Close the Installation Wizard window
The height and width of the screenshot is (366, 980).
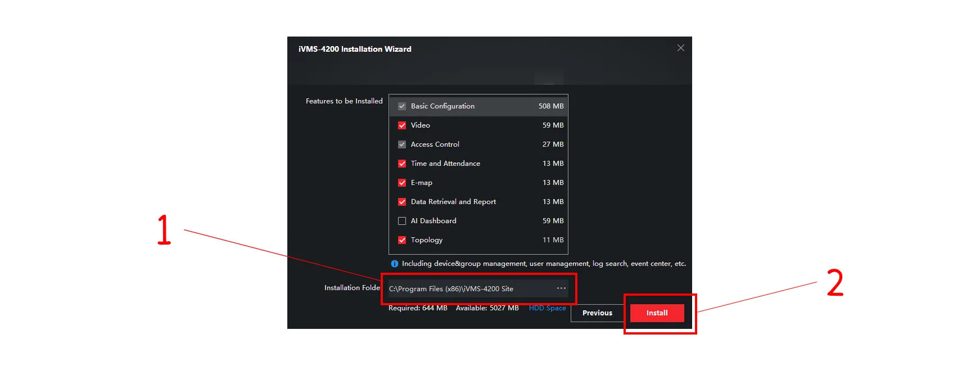680,48
